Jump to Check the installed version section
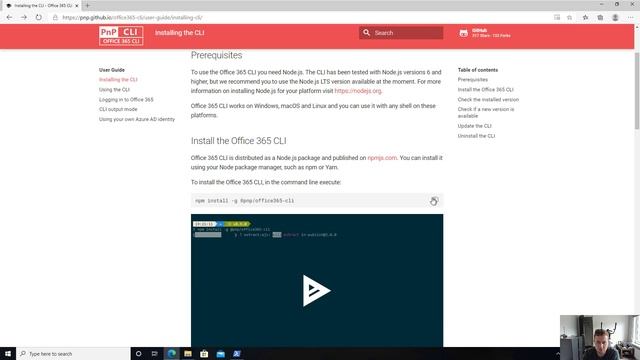Image resolution: width=640 pixels, height=360 pixels. point(488,100)
